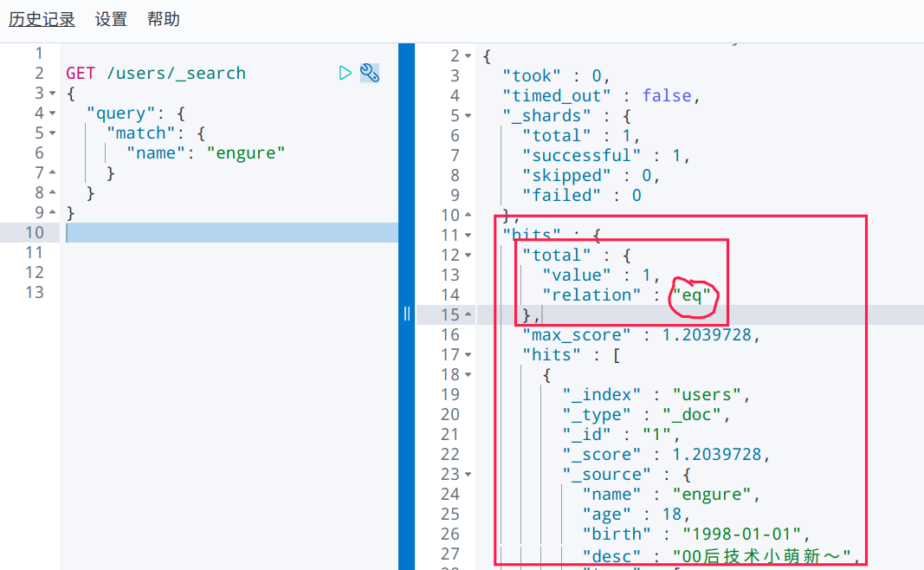The image size is (924, 570).
Task: Click the "_score" 1.2039728 line
Action: [x=666, y=455]
